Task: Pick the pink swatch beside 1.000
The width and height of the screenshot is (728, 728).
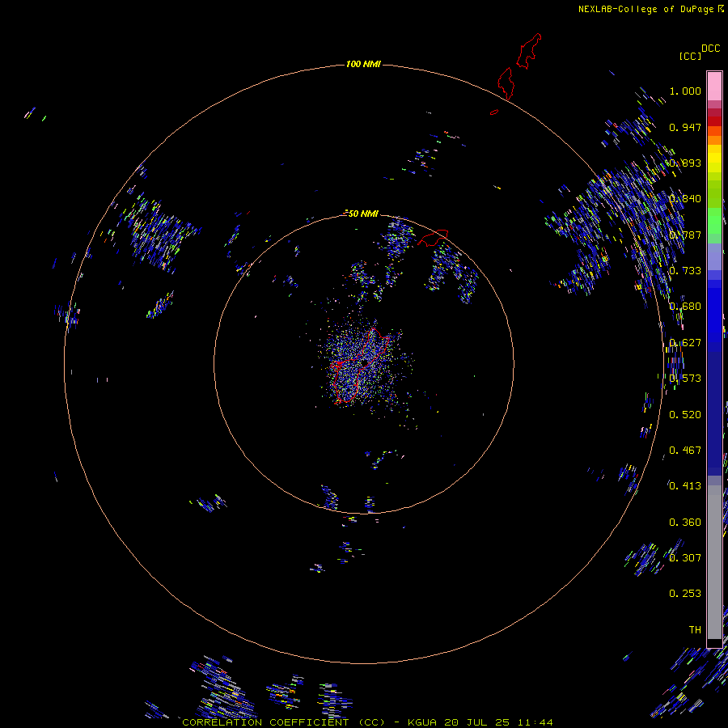Action: click(x=714, y=87)
